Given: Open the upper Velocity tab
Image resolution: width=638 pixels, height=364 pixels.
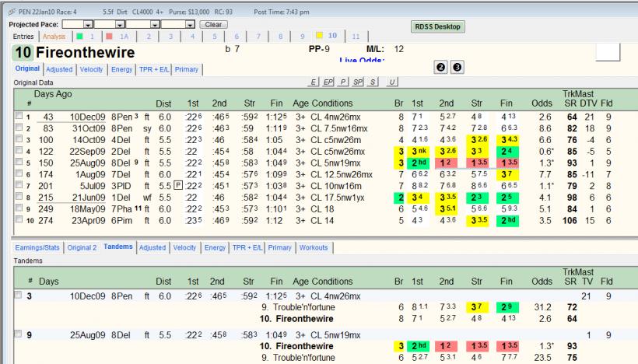Looking at the screenshot, I should [x=91, y=69].
